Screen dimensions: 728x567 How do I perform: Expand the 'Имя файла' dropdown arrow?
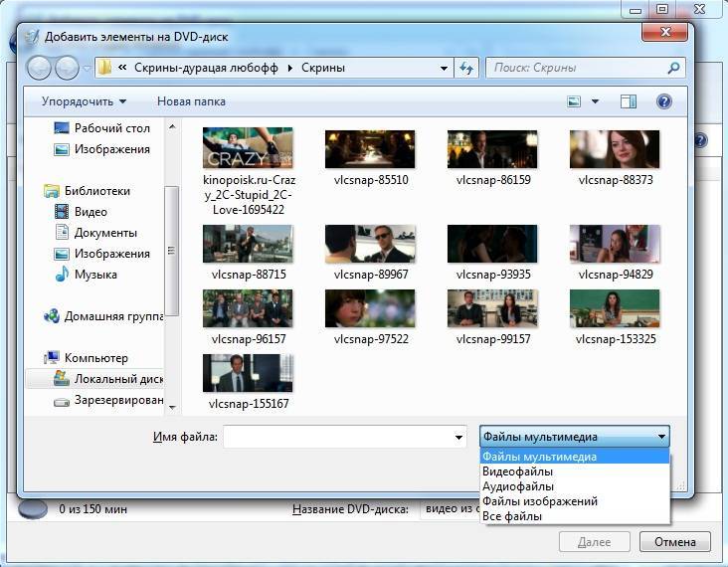point(458,437)
